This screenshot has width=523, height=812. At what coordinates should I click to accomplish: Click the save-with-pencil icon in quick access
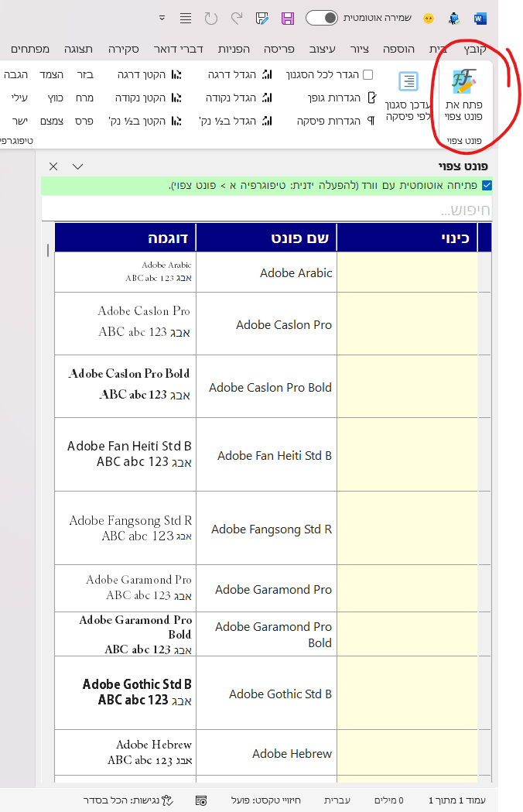[x=262, y=19]
